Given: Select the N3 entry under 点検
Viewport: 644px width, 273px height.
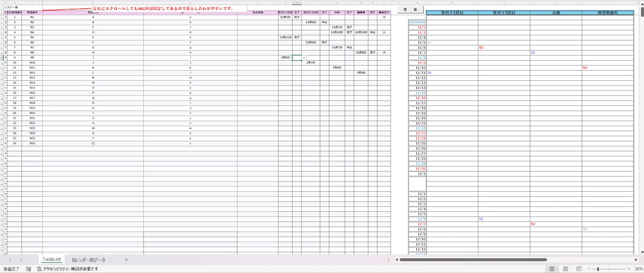Looking at the screenshot, I should [x=556, y=53].
